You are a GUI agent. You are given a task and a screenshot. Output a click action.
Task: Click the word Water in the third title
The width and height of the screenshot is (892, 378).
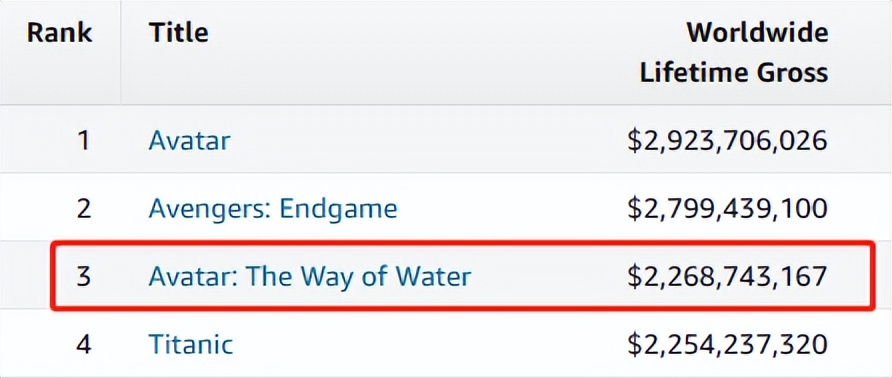[434, 277]
